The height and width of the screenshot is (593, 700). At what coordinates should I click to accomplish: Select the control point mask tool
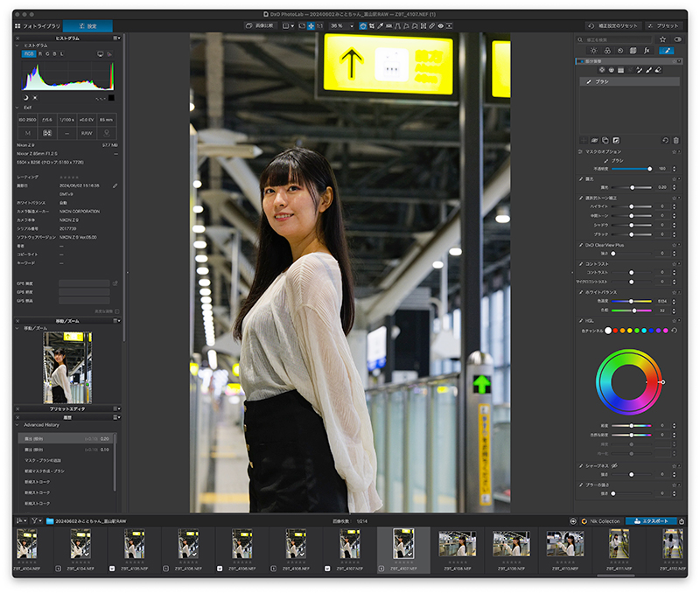602,70
